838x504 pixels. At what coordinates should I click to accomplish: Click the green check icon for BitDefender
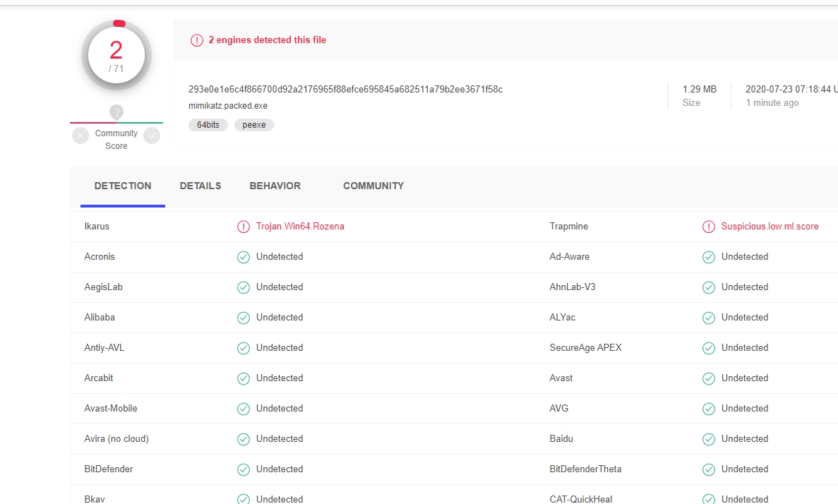244,469
